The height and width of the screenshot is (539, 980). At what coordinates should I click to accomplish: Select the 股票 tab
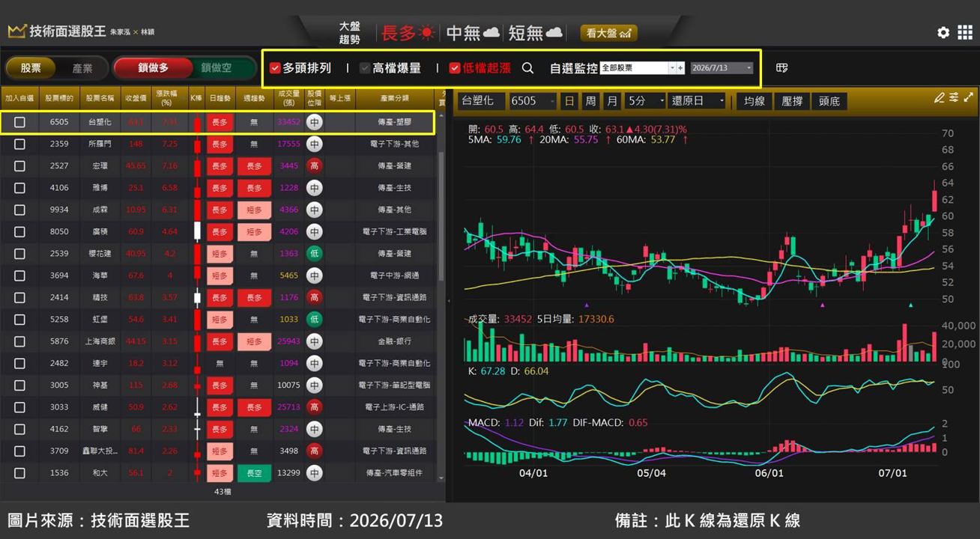31,68
